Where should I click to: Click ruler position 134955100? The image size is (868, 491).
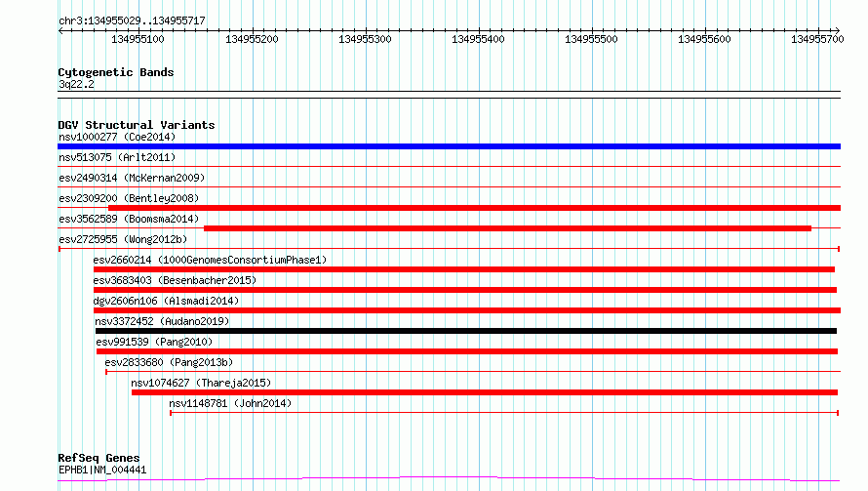point(138,39)
